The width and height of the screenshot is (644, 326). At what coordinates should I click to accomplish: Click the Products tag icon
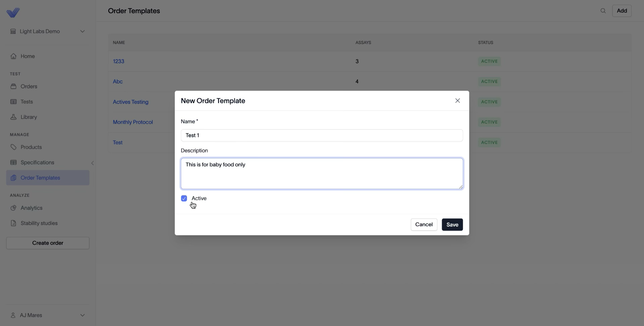point(13,147)
